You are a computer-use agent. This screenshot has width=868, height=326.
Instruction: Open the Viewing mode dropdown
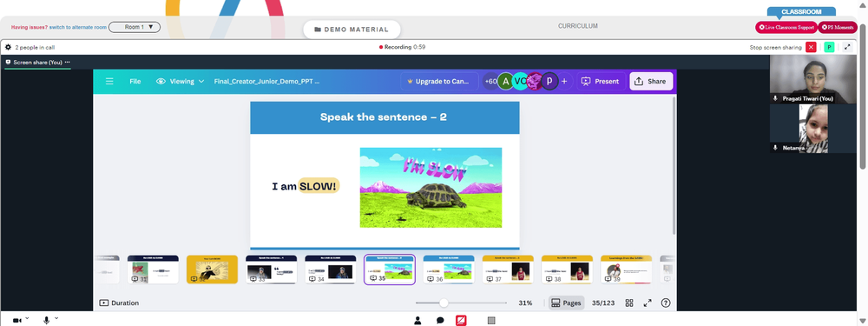tap(181, 82)
